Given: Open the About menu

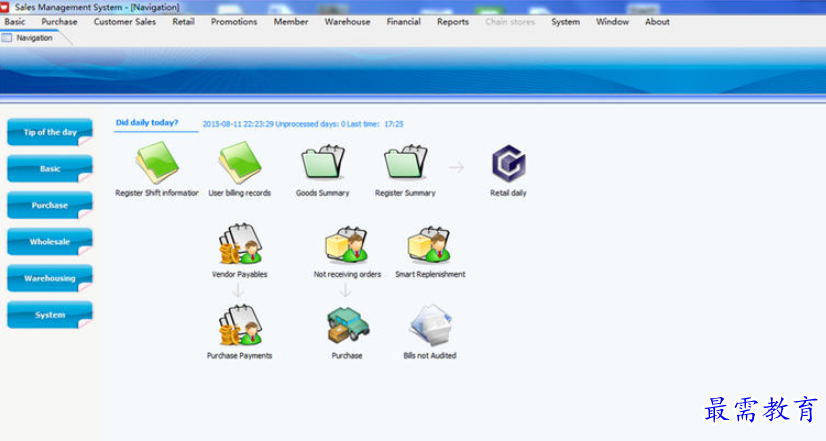Looking at the screenshot, I should tap(657, 22).
